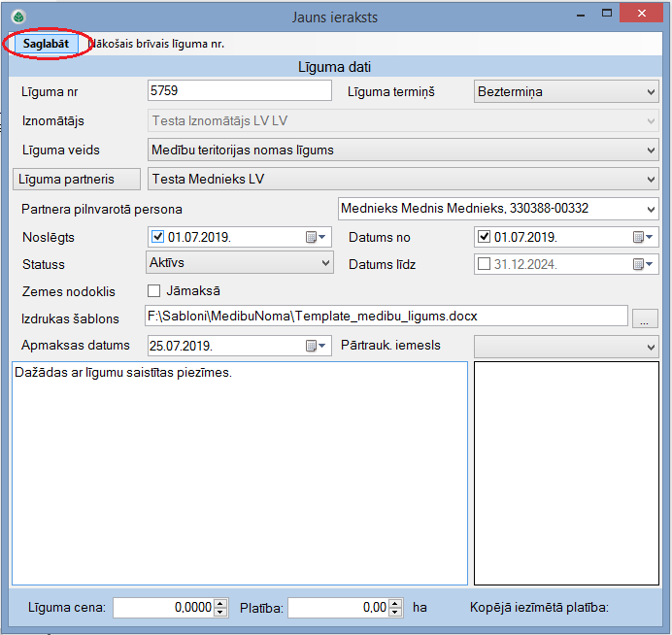Image resolution: width=672 pixels, height=635 pixels.
Task: Open calendar picker for Datums līdz
Action: (643, 264)
